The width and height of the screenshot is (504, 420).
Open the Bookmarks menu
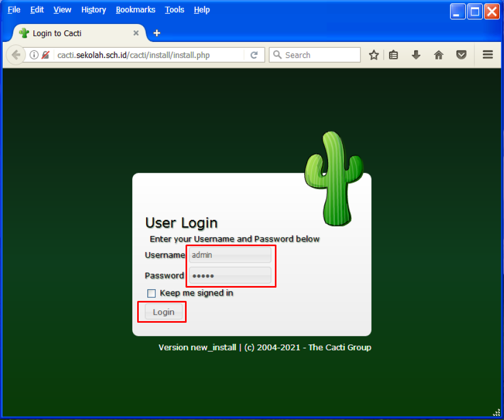tap(136, 10)
